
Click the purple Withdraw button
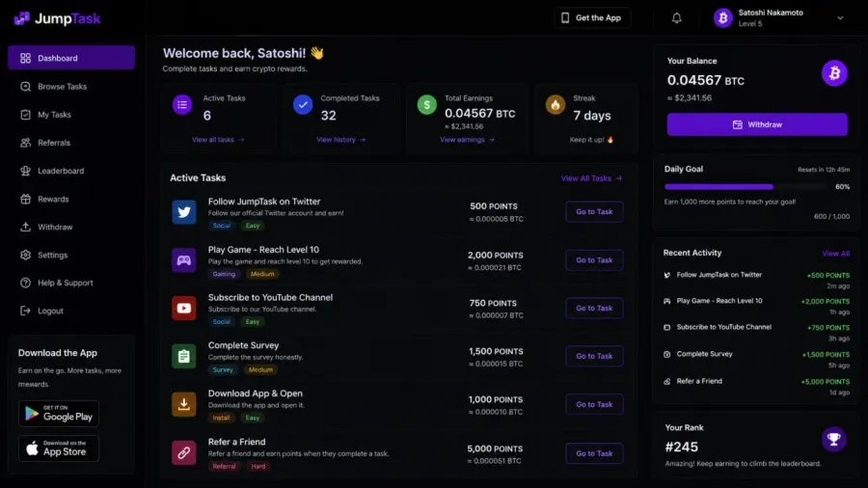757,124
